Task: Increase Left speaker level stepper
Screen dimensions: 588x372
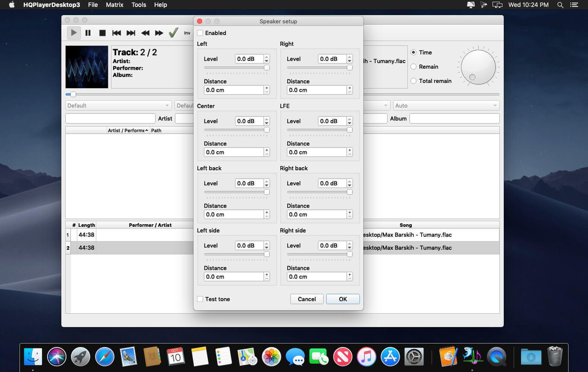Action: (x=267, y=57)
